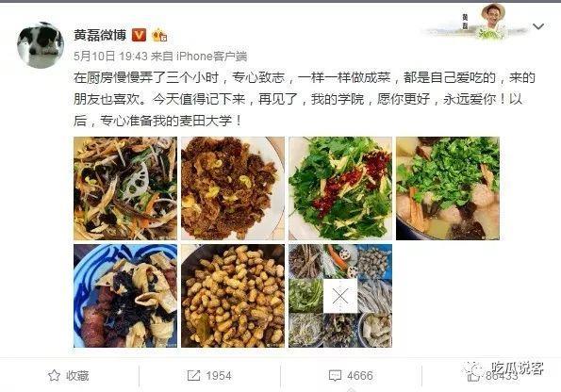Click the 收藏 star icon
This screenshot has width=561, height=392.
(x=54, y=376)
